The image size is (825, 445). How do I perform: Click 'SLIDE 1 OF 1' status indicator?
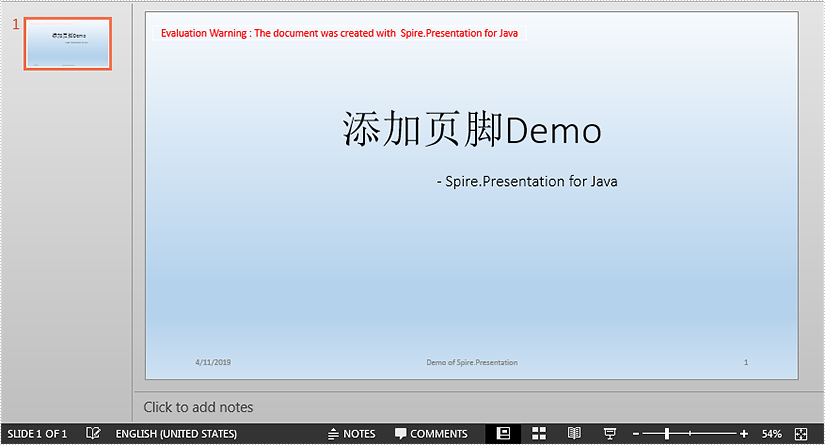click(x=37, y=434)
